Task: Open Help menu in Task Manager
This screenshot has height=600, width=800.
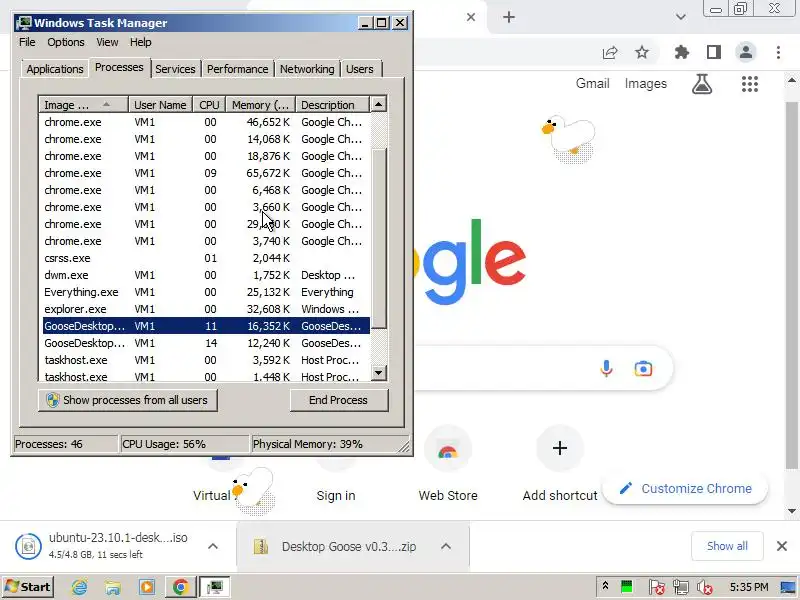Action: click(x=140, y=42)
